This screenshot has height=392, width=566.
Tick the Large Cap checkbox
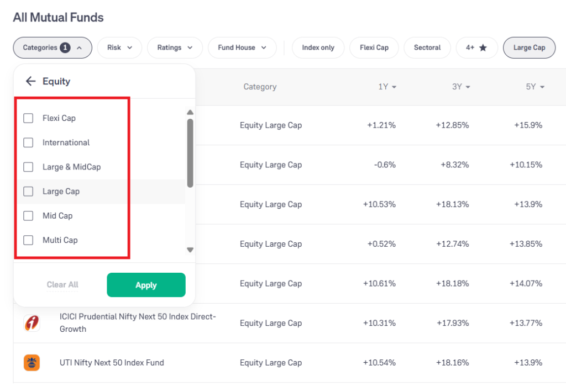[x=28, y=191]
